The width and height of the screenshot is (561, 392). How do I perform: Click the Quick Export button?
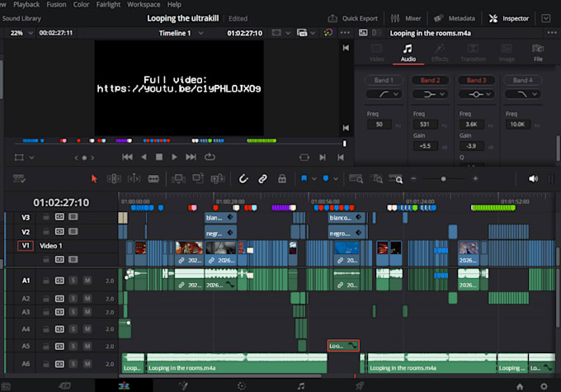[x=353, y=18]
